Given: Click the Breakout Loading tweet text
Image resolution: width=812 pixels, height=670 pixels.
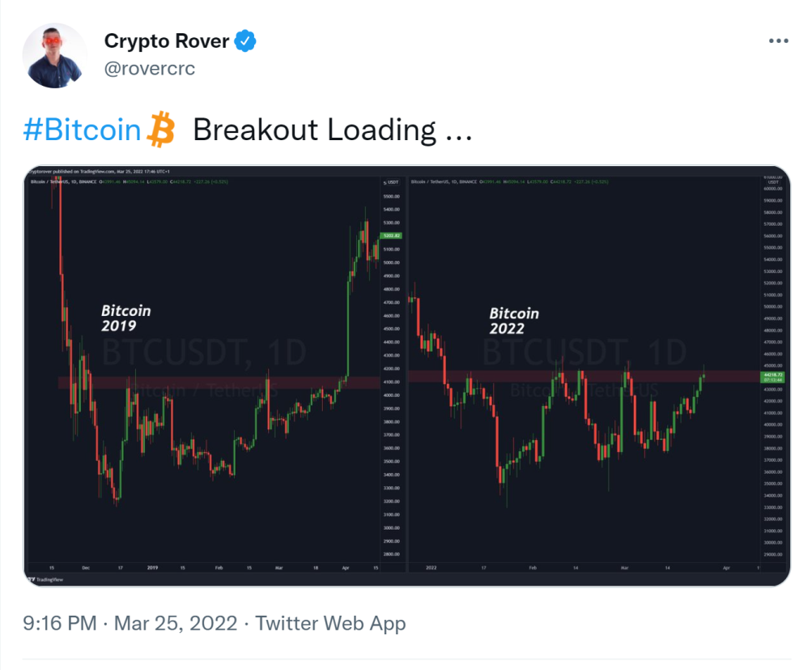Looking at the screenshot, I should [333, 130].
